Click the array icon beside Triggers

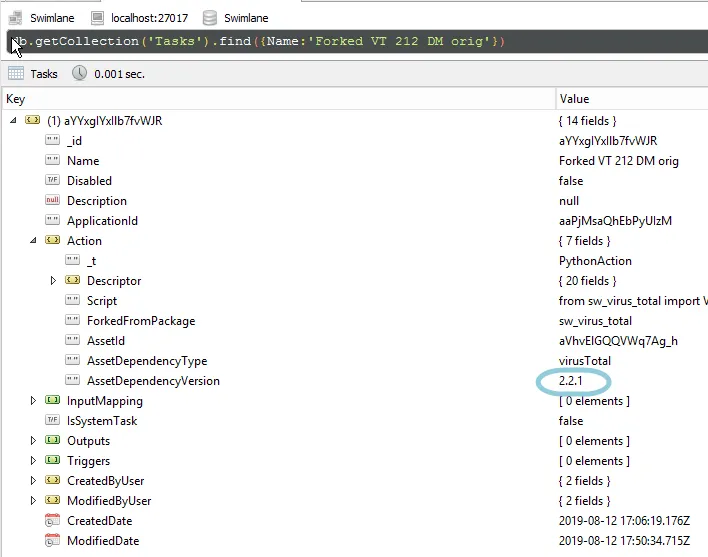(52, 460)
